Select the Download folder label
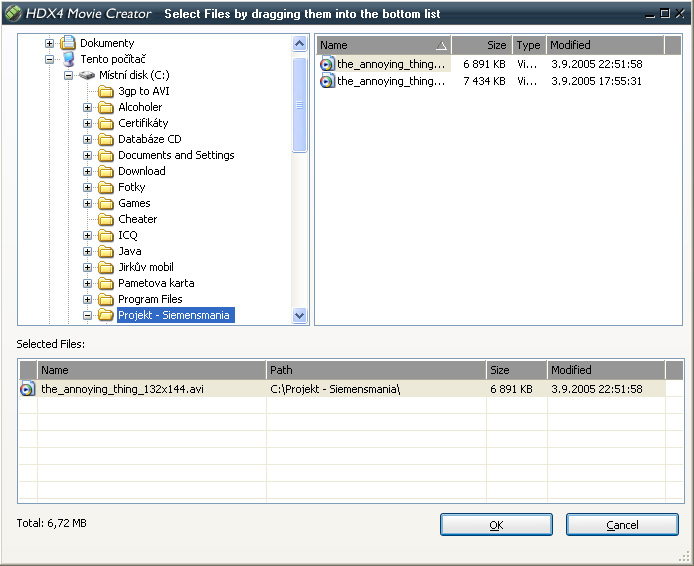This screenshot has width=694, height=566. (x=142, y=171)
